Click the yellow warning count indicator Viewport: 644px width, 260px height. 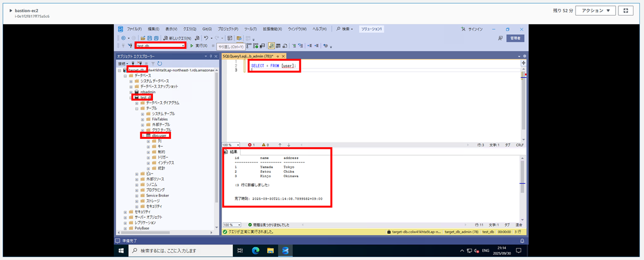[x=265, y=145]
